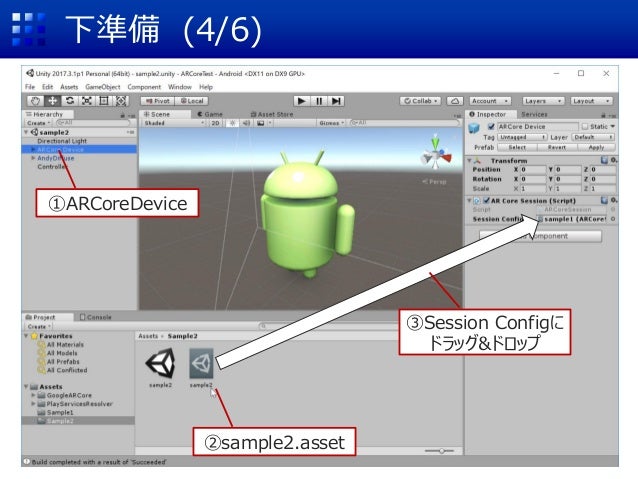The width and height of the screenshot is (638, 479).
Task: Collapse the sample2 scene in Hierarchy
Action: (26, 132)
